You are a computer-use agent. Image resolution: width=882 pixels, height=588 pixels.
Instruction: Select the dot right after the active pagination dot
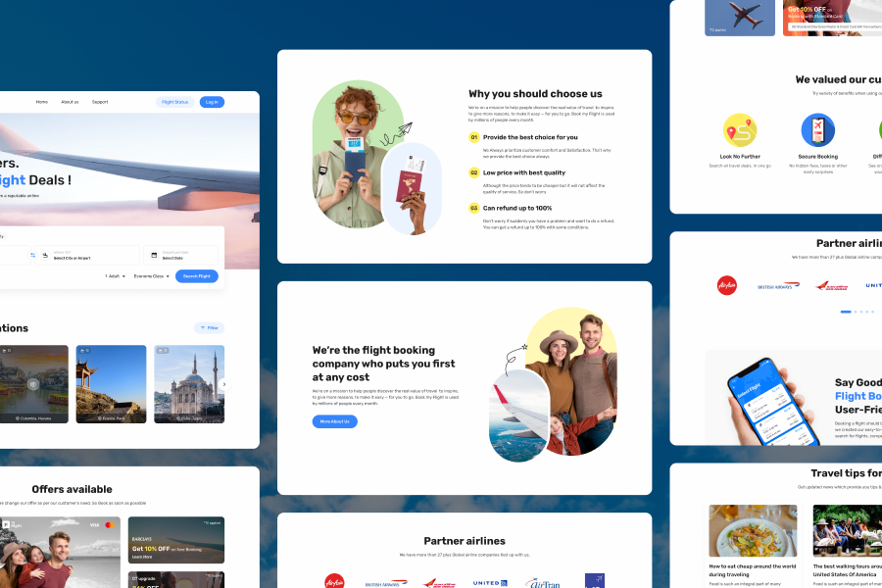pos(857,312)
